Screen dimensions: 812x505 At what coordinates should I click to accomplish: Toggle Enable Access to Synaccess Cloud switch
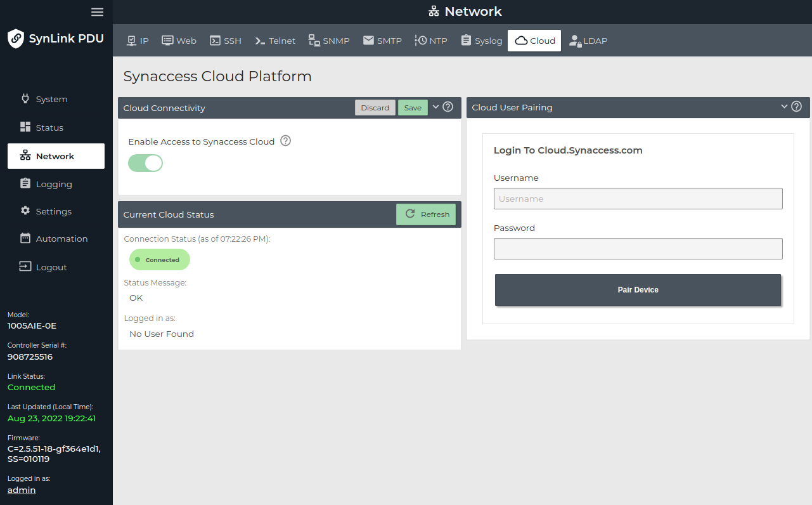coord(145,163)
